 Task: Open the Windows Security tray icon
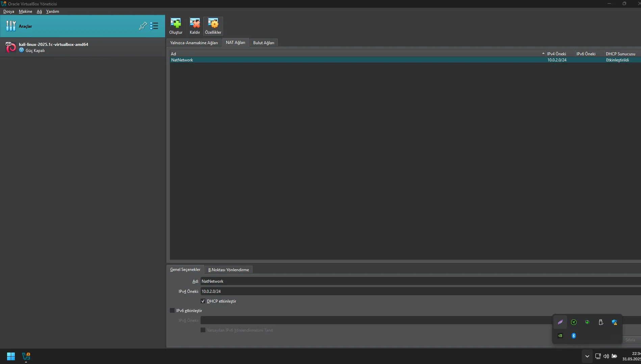614,322
